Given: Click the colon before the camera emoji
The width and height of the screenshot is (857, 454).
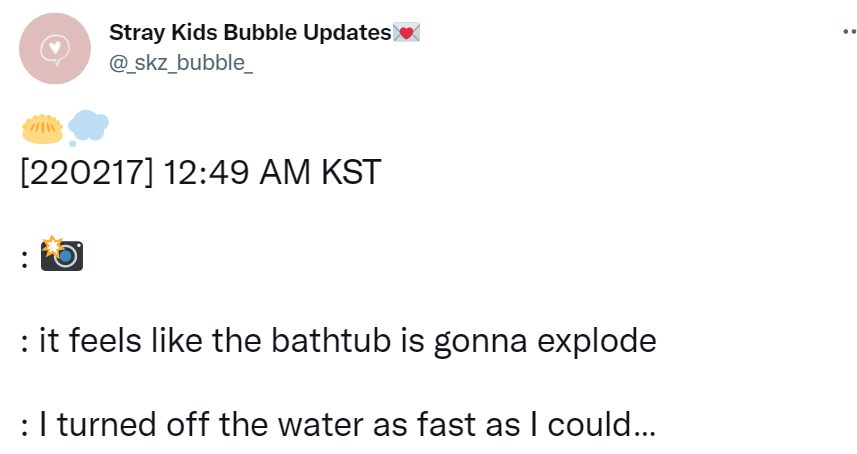Looking at the screenshot, I should pyautogui.click(x=24, y=259).
